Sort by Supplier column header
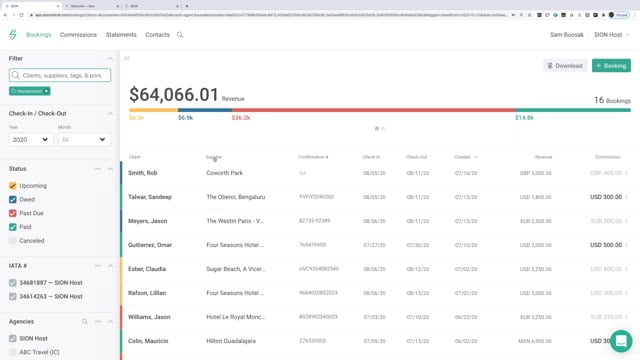 coord(214,157)
